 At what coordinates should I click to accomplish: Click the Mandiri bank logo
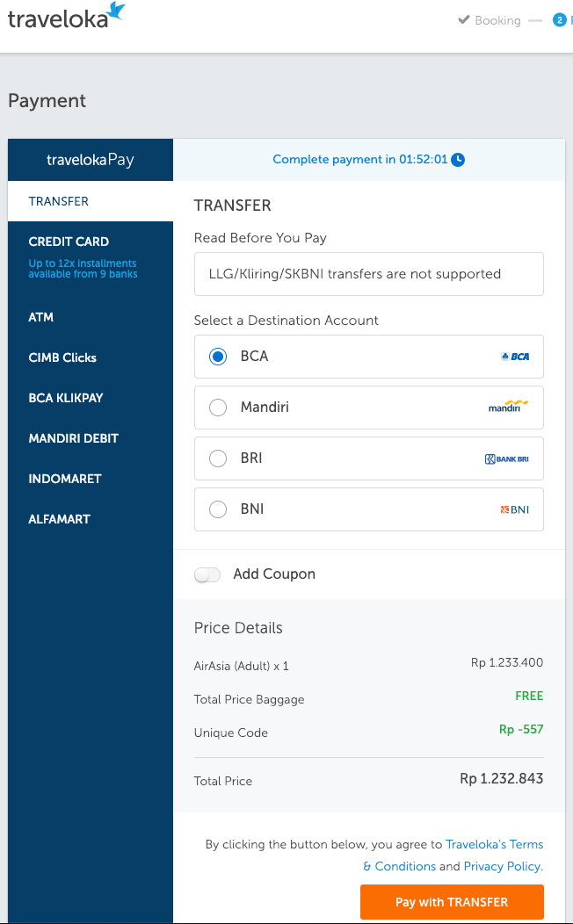pos(508,407)
